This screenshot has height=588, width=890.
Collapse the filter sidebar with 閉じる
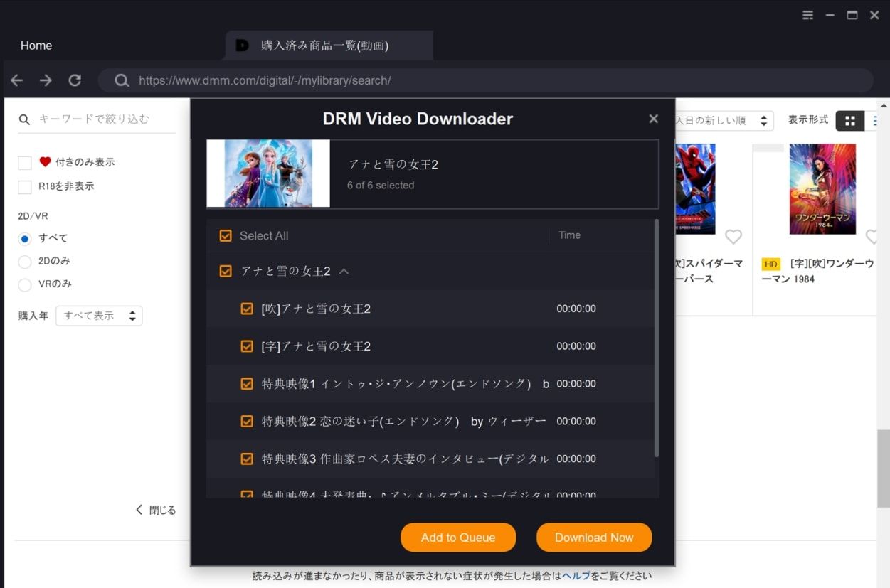click(156, 510)
